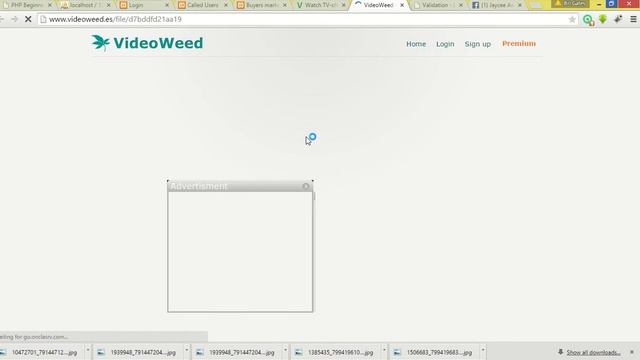640x360 pixels.
Task: Switch to the Login browser tab
Action: pos(144,5)
